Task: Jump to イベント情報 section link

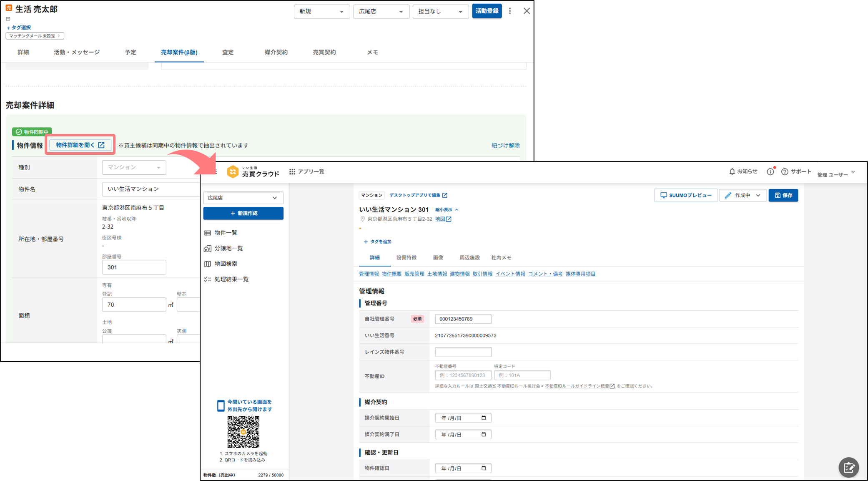Action: tap(510, 274)
